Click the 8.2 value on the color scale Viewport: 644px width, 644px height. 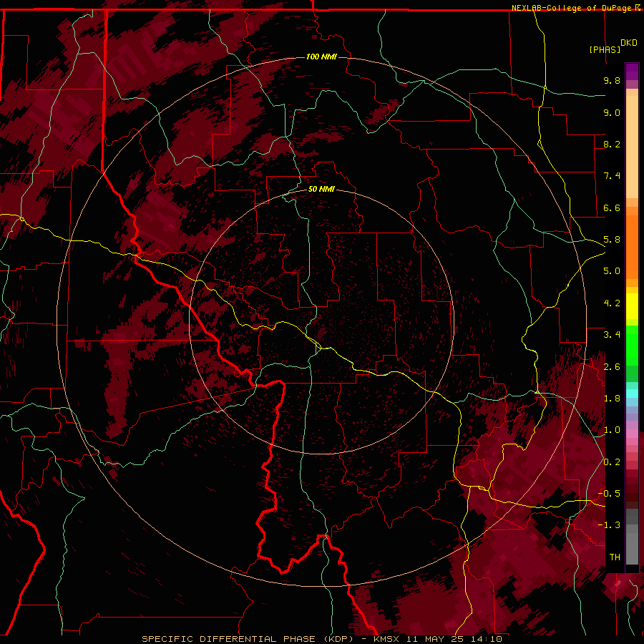pos(612,144)
